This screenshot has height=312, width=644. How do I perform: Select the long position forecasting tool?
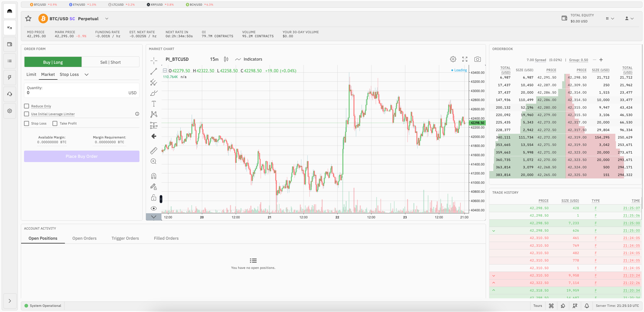point(154,125)
